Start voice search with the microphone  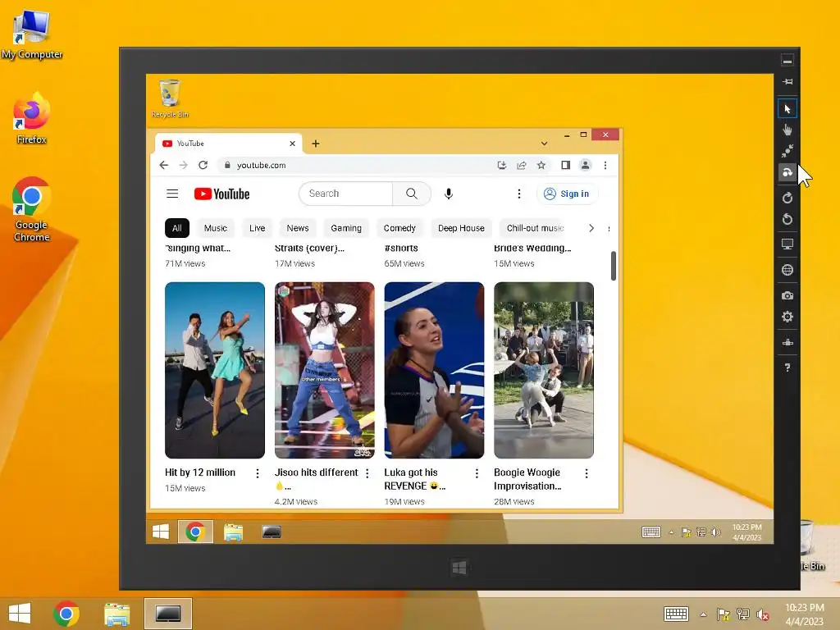pyautogui.click(x=449, y=194)
